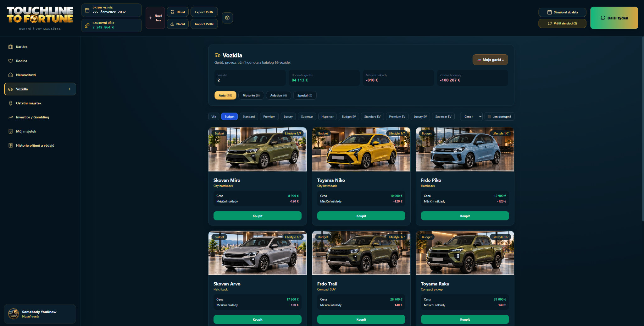This screenshot has height=326, width=644.
Task: Expand the Vozidla sidebar chevron
Action: pyautogui.click(x=70, y=89)
